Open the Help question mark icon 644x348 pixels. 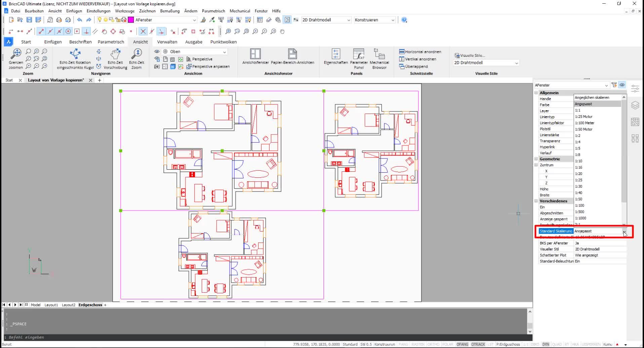[404, 20]
